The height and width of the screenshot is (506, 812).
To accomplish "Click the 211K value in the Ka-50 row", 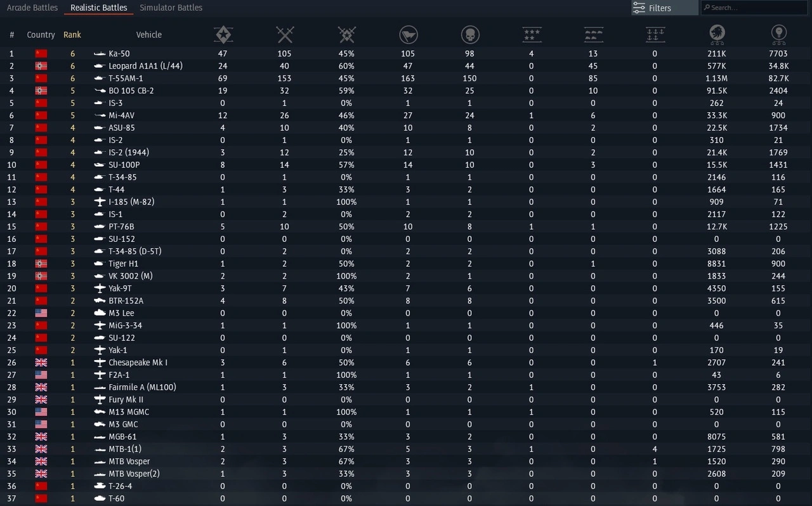I will (x=717, y=54).
